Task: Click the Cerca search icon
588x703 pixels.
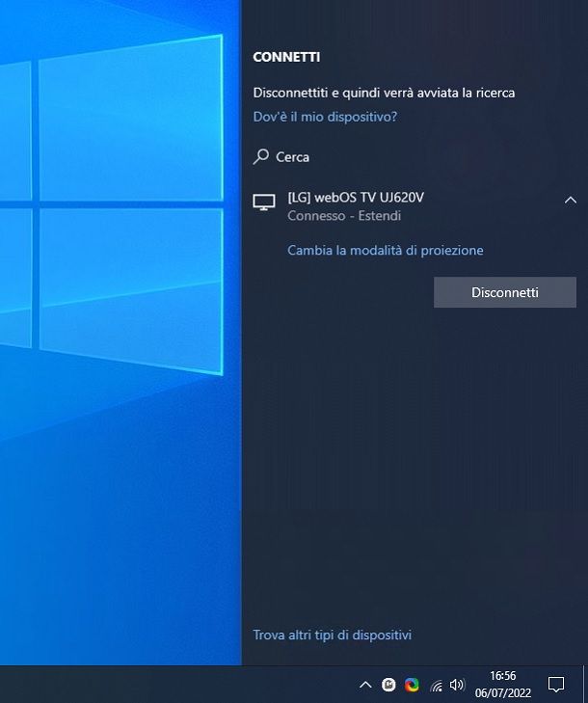Action: pyautogui.click(x=261, y=157)
